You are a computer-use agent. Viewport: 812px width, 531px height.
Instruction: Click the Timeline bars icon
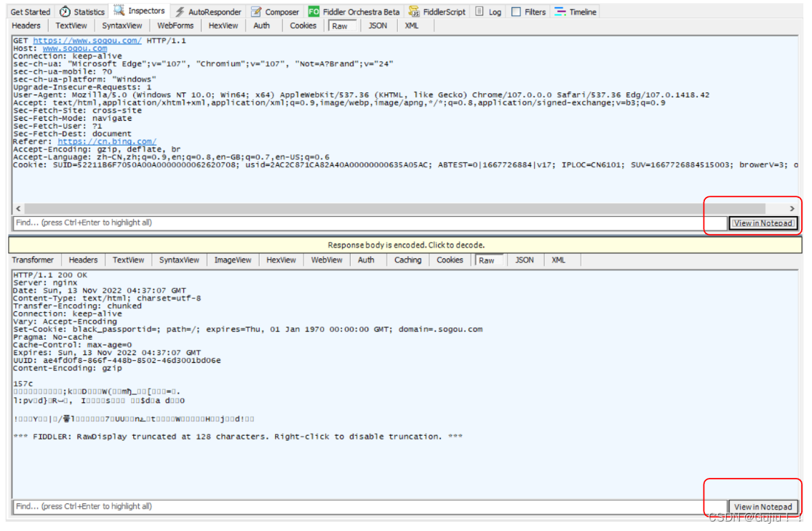click(x=560, y=12)
